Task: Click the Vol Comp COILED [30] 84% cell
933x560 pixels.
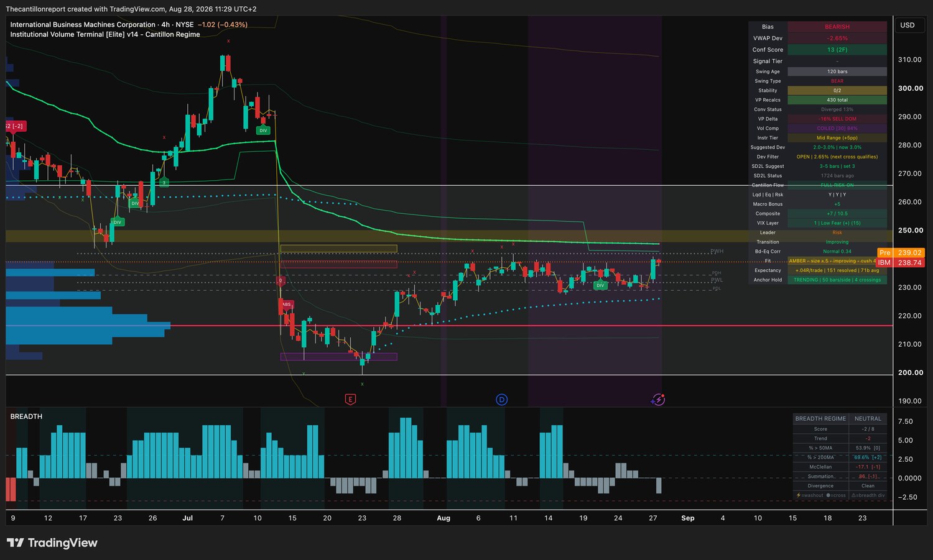Action: pyautogui.click(x=837, y=129)
